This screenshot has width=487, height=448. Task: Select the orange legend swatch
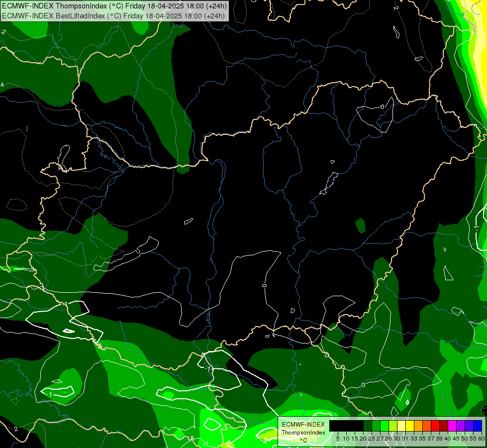(x=418, y=426)
